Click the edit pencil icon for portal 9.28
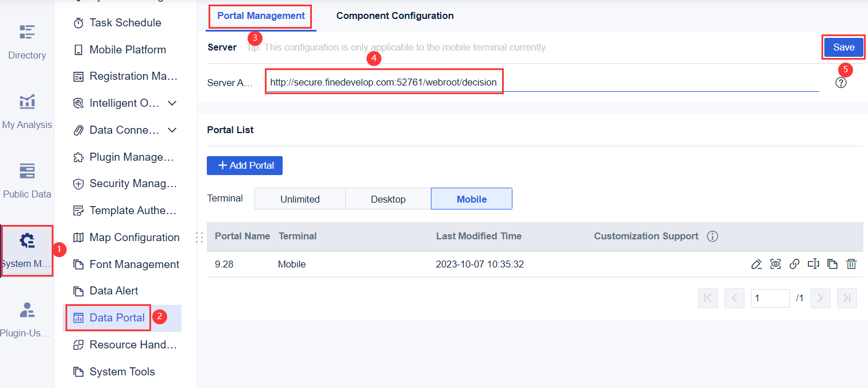This screenshot has height=388, width=868. coord(757,264)
